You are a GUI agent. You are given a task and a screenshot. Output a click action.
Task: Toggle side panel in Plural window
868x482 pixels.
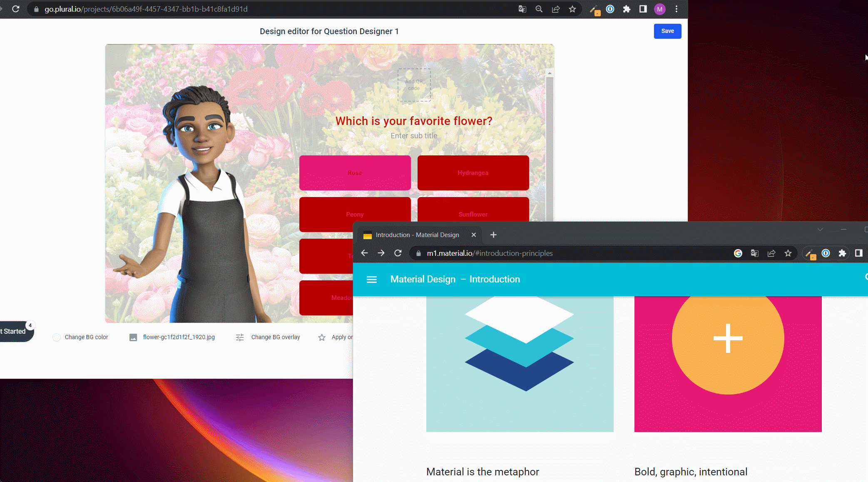[643, 9]
